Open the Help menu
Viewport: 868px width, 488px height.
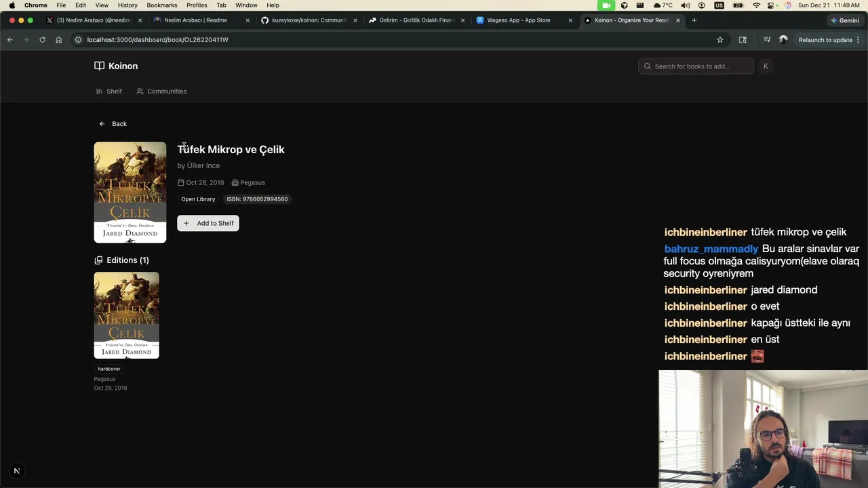tap(273, 5)
